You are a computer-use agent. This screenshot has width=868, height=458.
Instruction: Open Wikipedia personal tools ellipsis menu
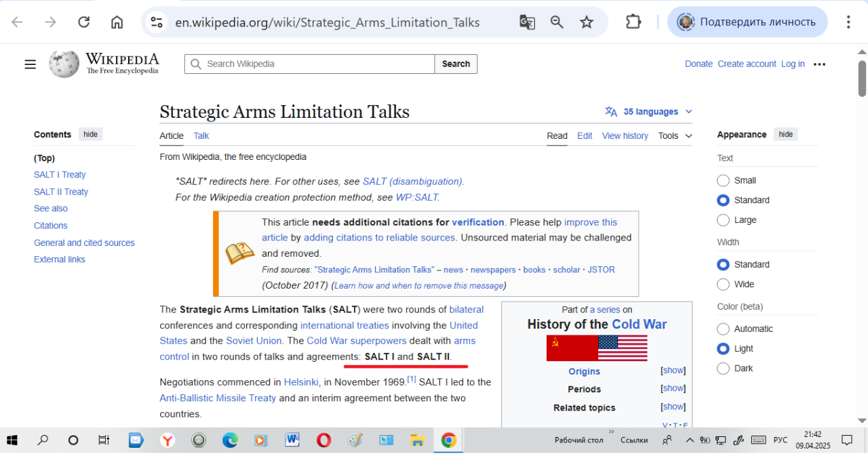point(819,64)
